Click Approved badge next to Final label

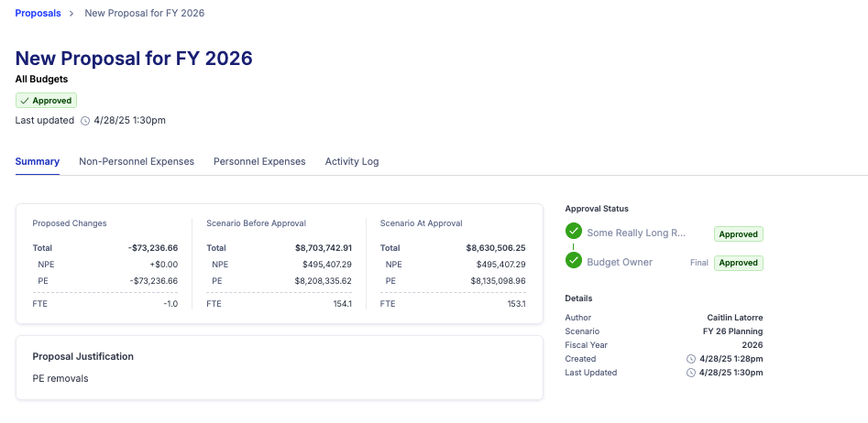pos(738,263)
